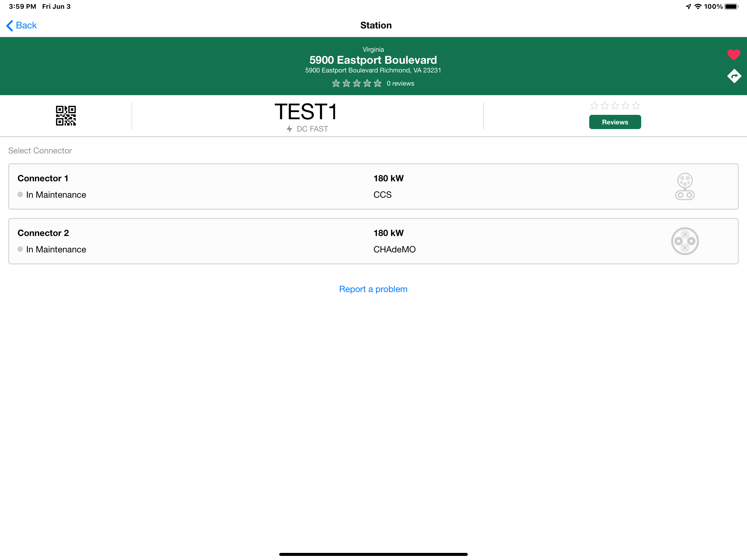Viewport: 747px width, 560px height.
Task: Tap the battery indicator in status bar
Action: (x=731, y=6)
